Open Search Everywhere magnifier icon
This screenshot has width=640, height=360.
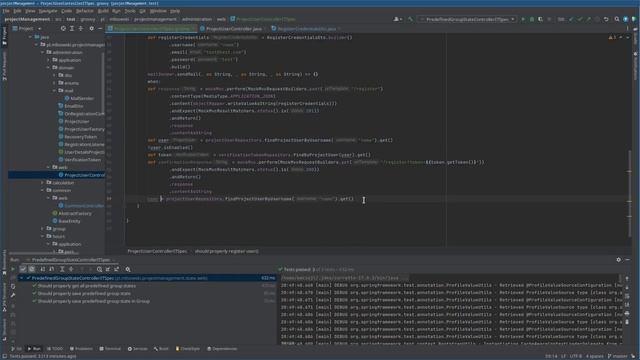617,19
